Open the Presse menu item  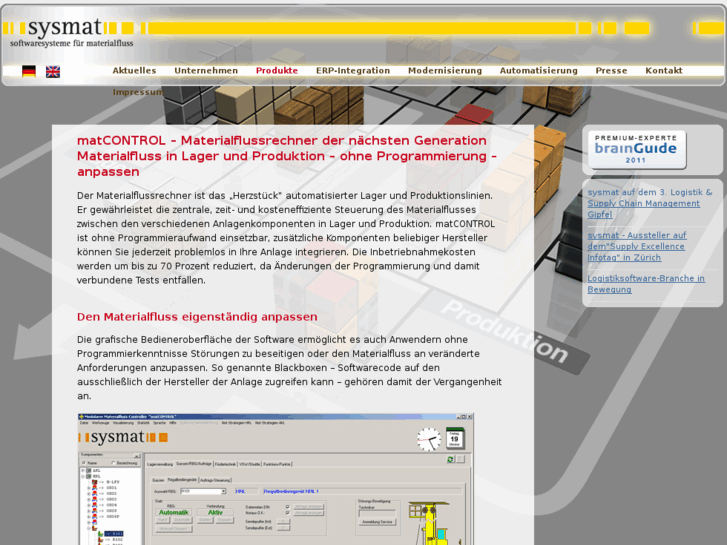click(x=611, y=71)
